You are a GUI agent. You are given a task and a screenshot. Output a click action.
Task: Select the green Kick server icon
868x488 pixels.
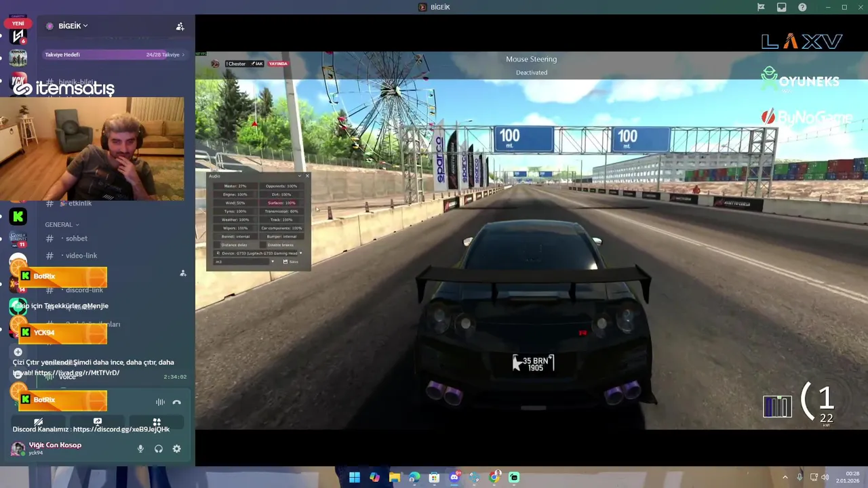click(18, 217)
